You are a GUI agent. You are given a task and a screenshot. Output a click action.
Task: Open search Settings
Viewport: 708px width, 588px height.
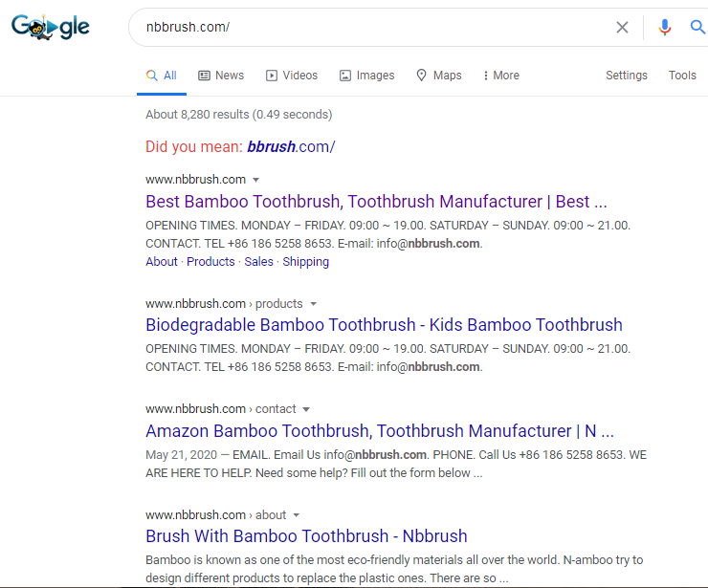coord(627,76)
